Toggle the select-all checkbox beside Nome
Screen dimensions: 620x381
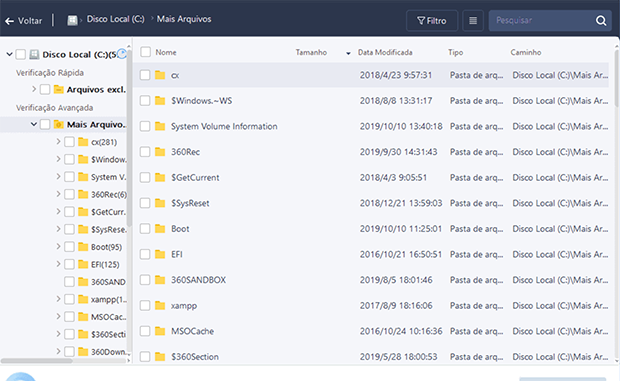click(x=146, y=52)
